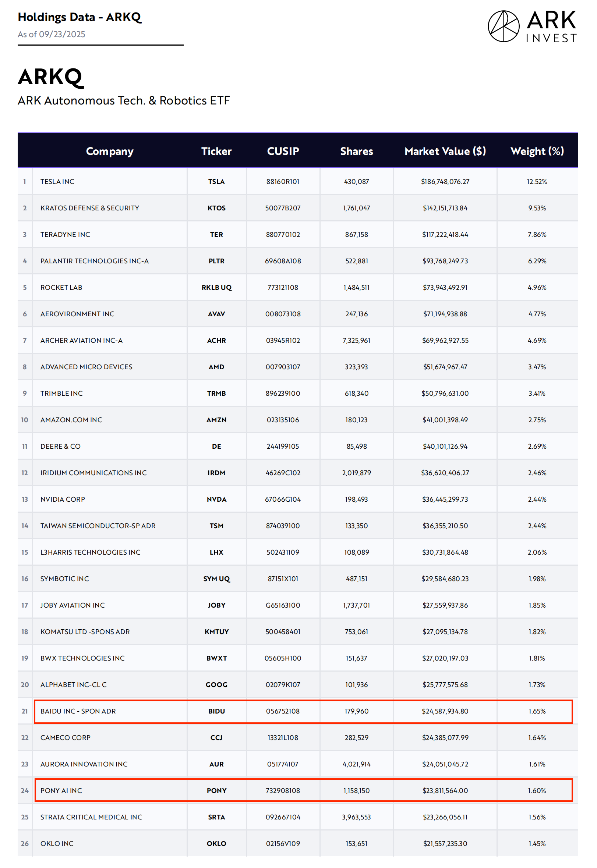The width and height of the screenshot is (597, 868).
Task: Click TAIWAN SEMICONDUCTOR-SP ADR name
Action: coord(98,527)
